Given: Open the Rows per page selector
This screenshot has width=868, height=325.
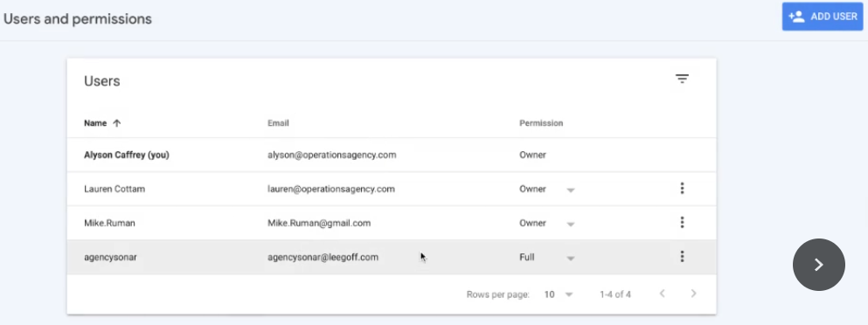Looking at the screenshot, I should pyautogui.click(x=558, y=294).
